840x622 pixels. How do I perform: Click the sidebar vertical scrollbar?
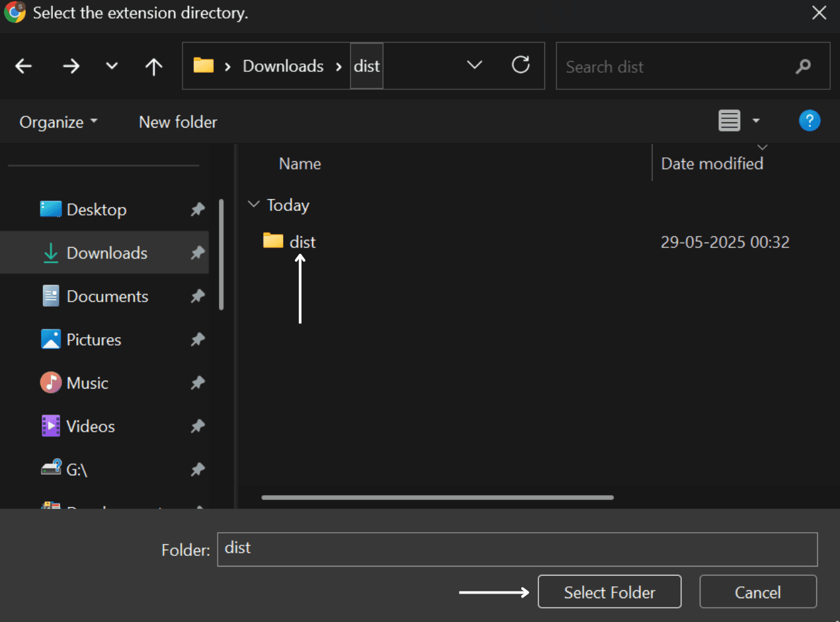pos(221,254)
